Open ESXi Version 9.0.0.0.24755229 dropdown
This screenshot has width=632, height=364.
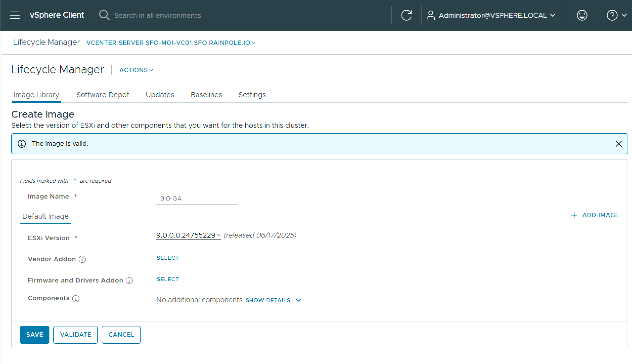[188, 235]
